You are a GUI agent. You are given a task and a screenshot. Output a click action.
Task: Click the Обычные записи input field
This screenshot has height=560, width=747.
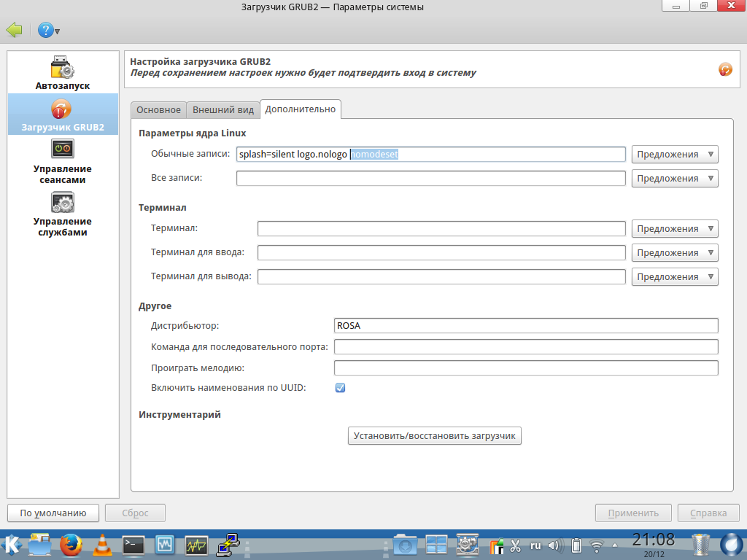click(x=430, y=155)
